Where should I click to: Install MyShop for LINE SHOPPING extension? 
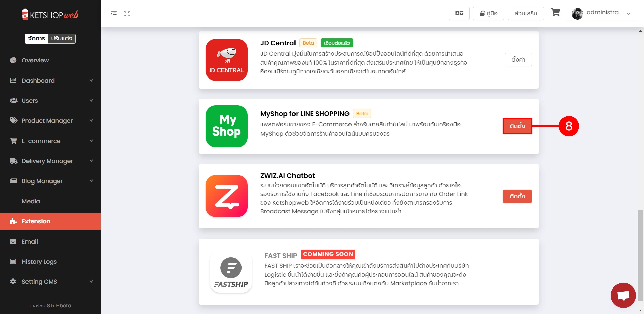coord(517,126)
